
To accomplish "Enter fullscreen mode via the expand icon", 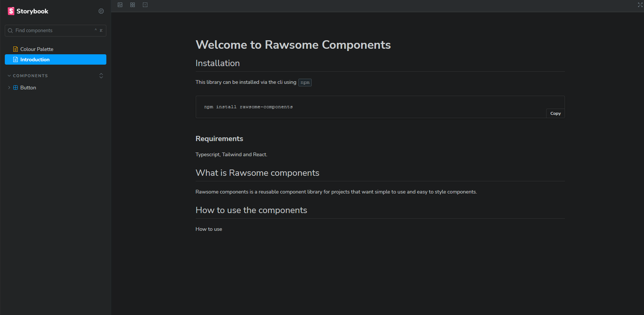I will [640, 5].
